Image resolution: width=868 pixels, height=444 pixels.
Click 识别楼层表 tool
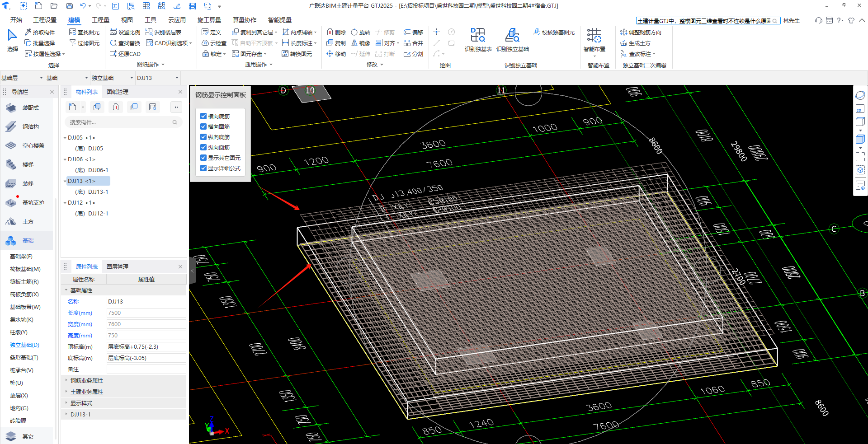(164, 32)
